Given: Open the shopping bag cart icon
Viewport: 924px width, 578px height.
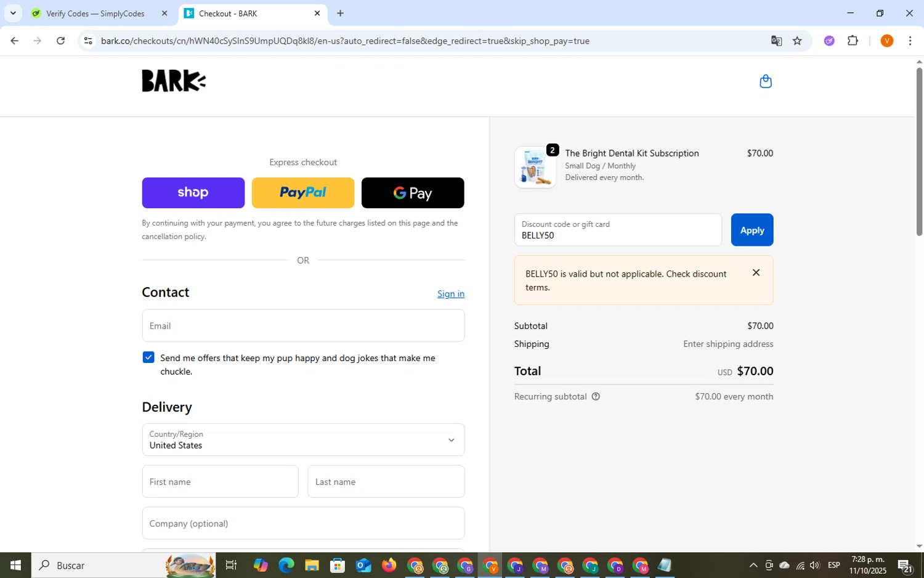Looking at the screenshot, I should point(766,81).
